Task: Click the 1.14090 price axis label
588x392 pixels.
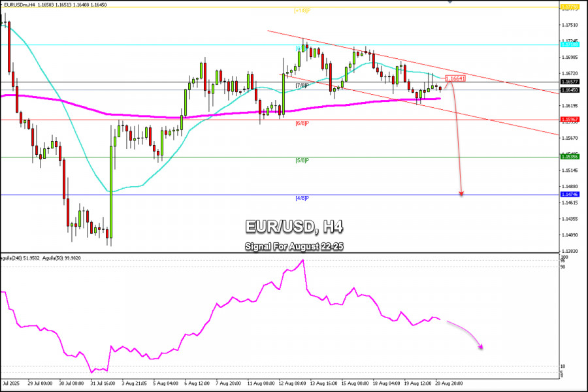Action: point(570,235)
